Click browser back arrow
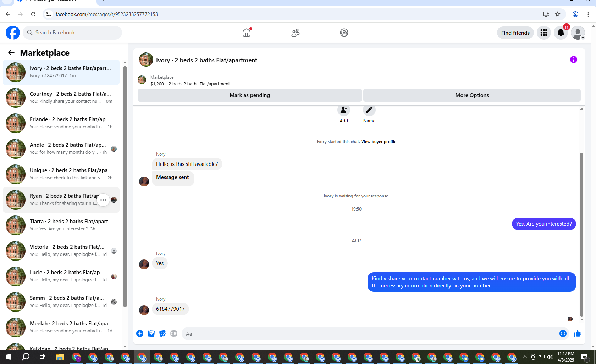596x364 pixels. click(x=8, y=14)
